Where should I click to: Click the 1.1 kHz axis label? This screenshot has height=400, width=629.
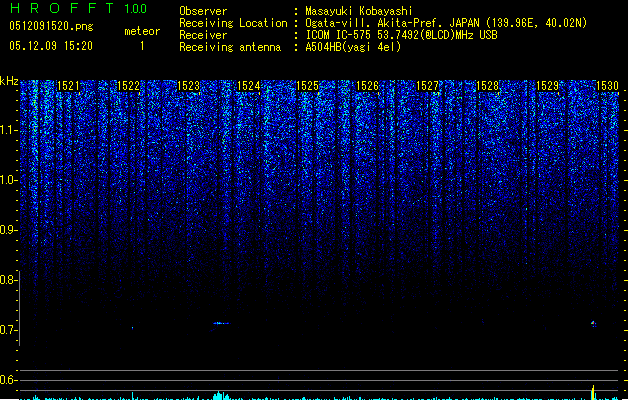[8, 130]
